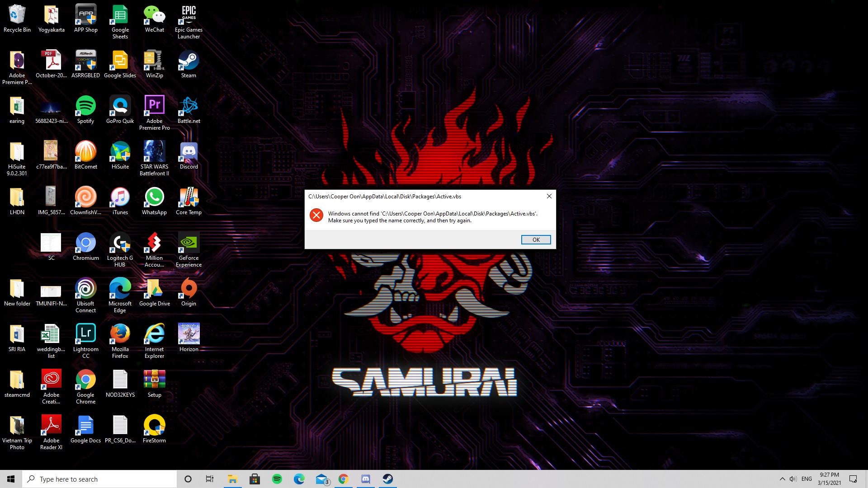
Task: Switch to Steam on the taskbar
Action: 388,479
